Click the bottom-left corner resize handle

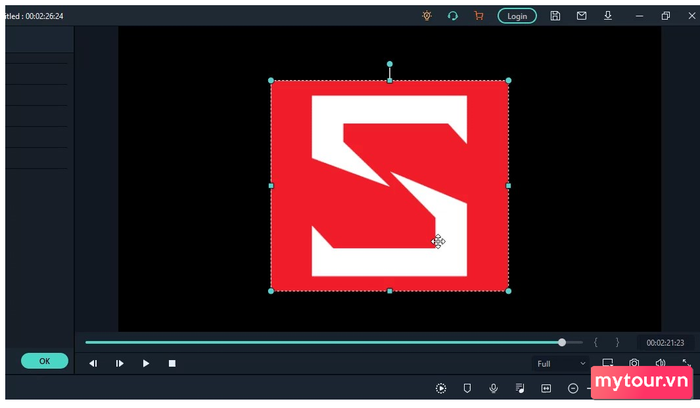271,291
